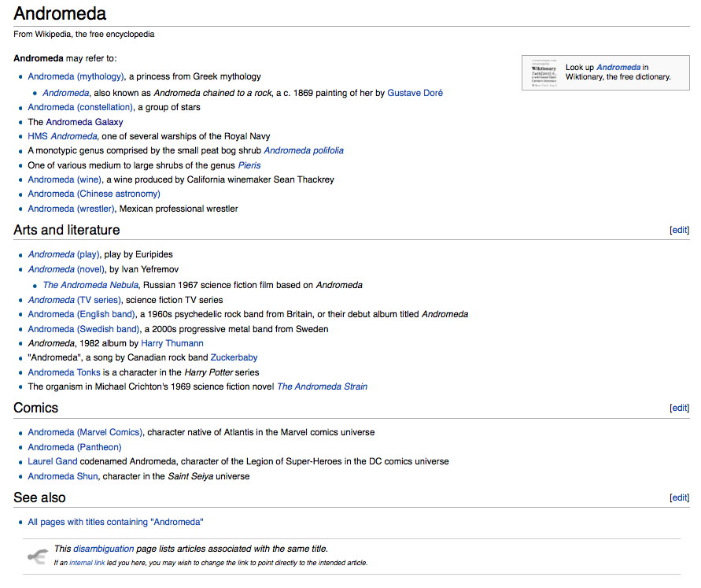Follow the HMS Andromeda link

pos(62,136)
